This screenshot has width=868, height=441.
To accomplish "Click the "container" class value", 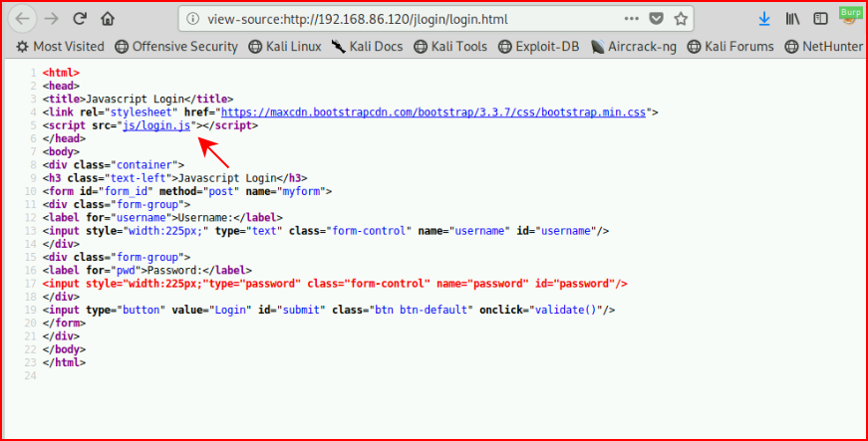I will tap(144, 165).
